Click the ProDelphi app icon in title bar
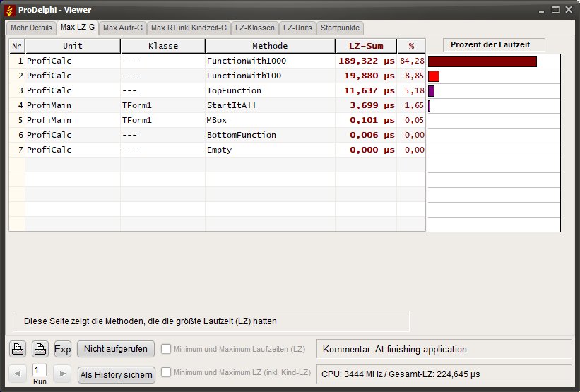580x392 pixels. (x=10, y=11)
